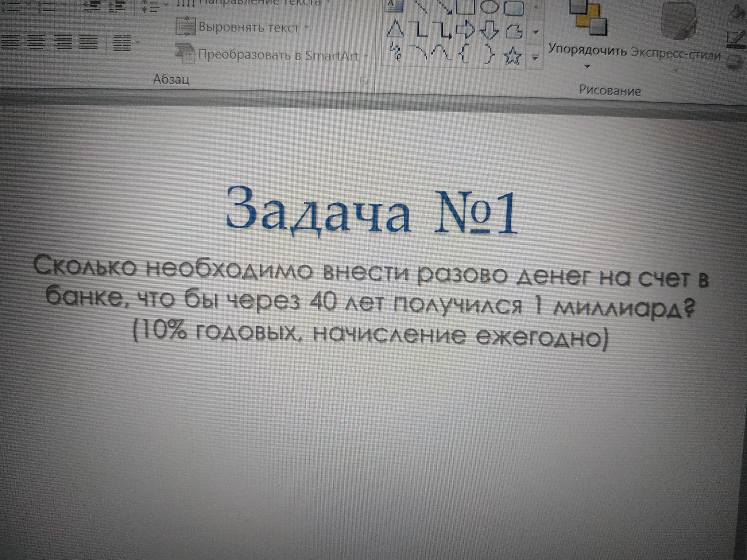Select the five-point star shape
This screenshot has width=747, height=560.
512,57
